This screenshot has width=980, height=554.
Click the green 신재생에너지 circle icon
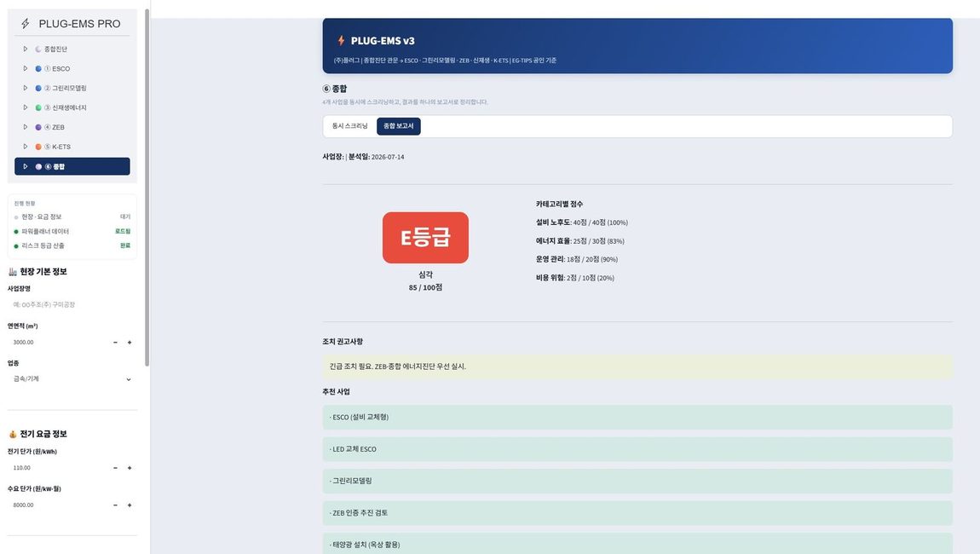tap(38, 107)
